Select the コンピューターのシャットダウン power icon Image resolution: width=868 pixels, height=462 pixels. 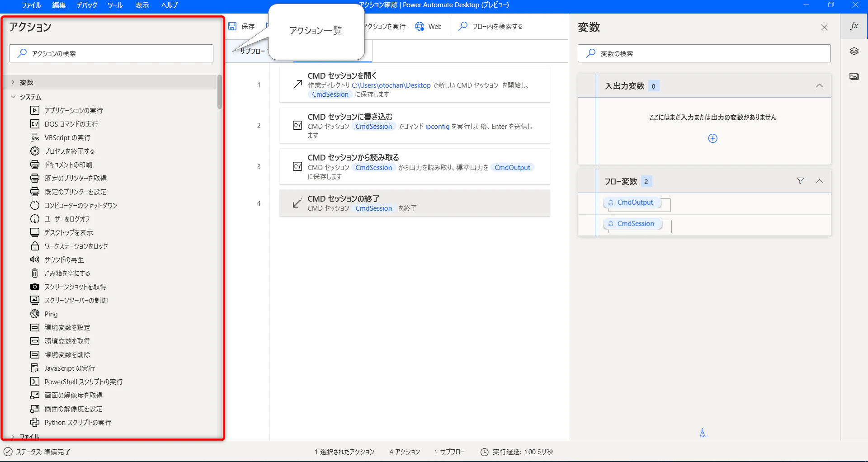coord(35,205)
